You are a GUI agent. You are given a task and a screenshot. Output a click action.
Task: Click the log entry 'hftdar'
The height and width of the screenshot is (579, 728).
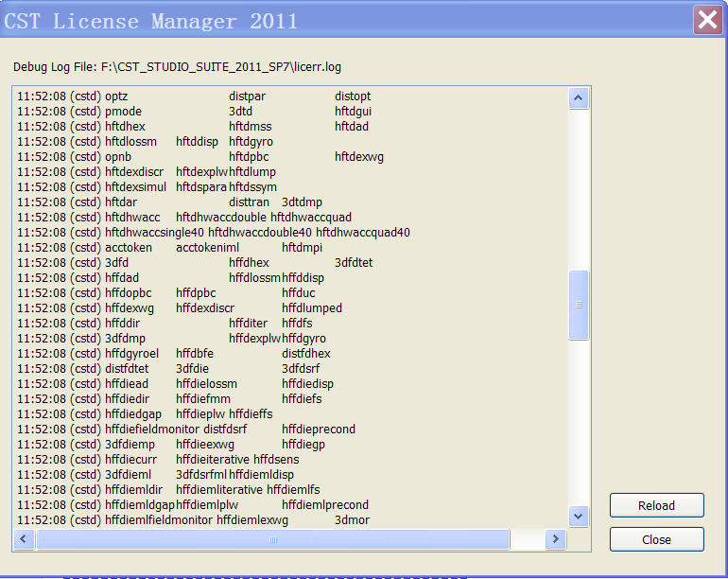click(121, 202)
